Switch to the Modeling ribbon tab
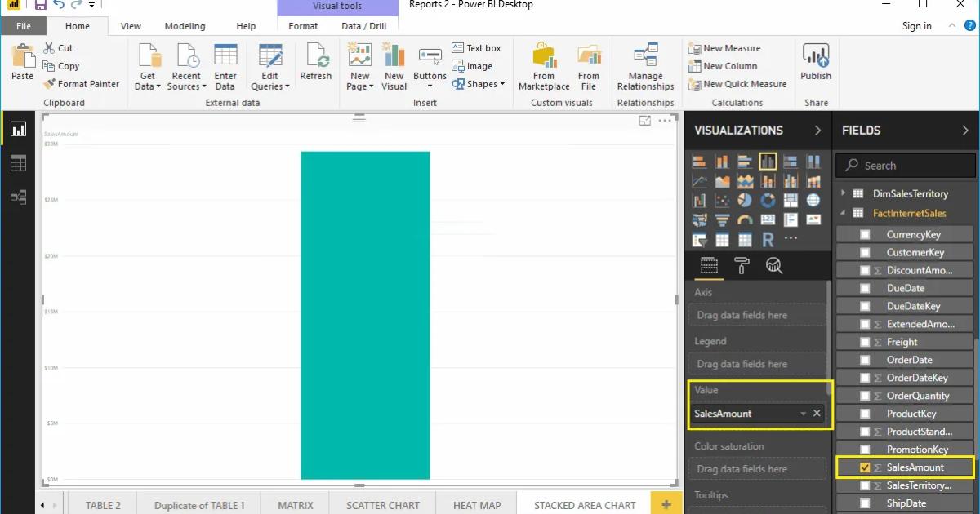980x514 pixels. (x=185, y=25)
